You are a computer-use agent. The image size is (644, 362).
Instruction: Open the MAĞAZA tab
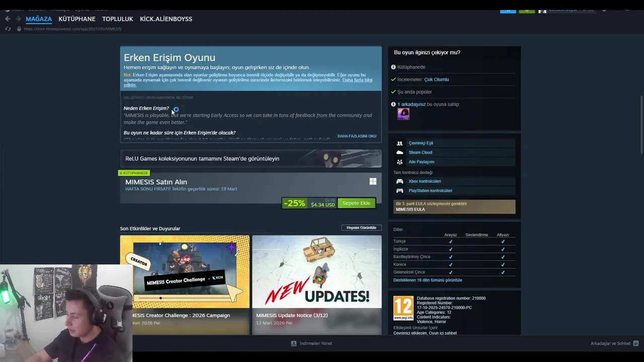pos(39,19)
